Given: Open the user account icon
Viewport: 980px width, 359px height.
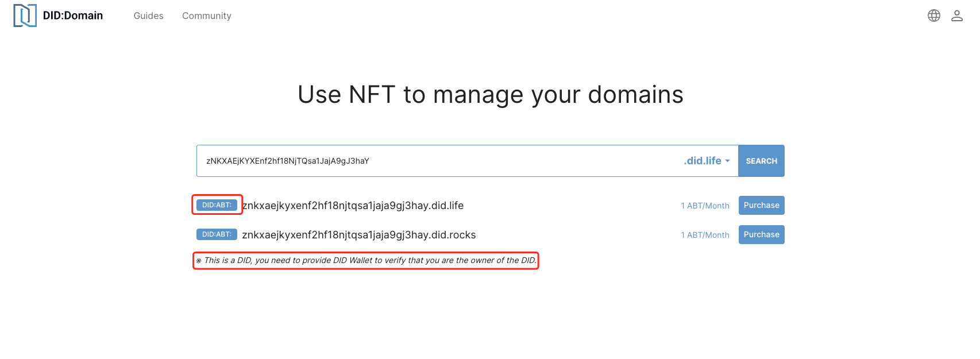Looking at the screenshot, I should click(956, 16).
